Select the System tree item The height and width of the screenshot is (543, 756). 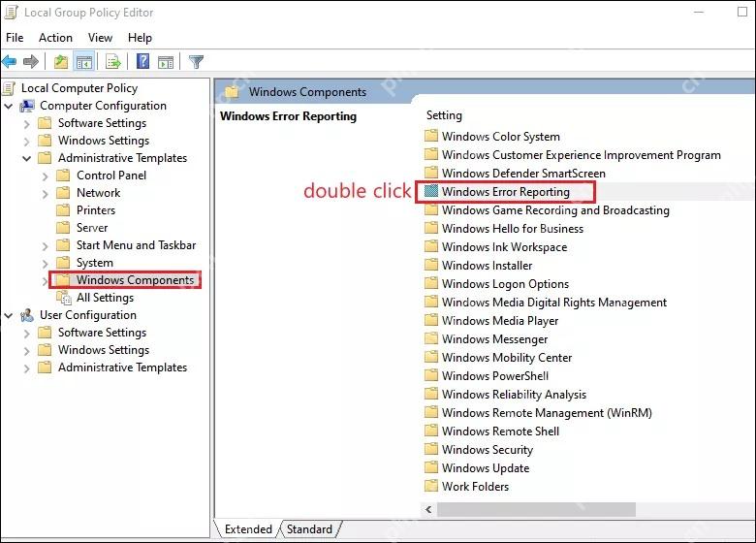point(95,263)
